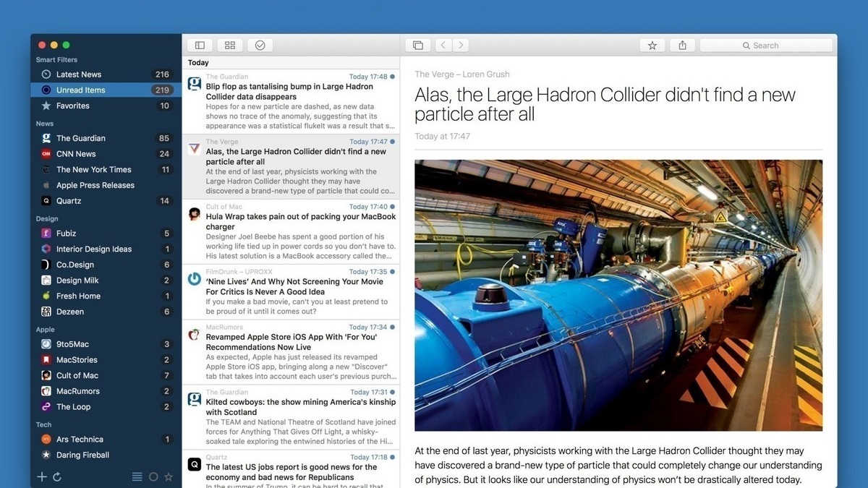
Task: Add a new feed with plus button
Action: (x=42, y=477)
